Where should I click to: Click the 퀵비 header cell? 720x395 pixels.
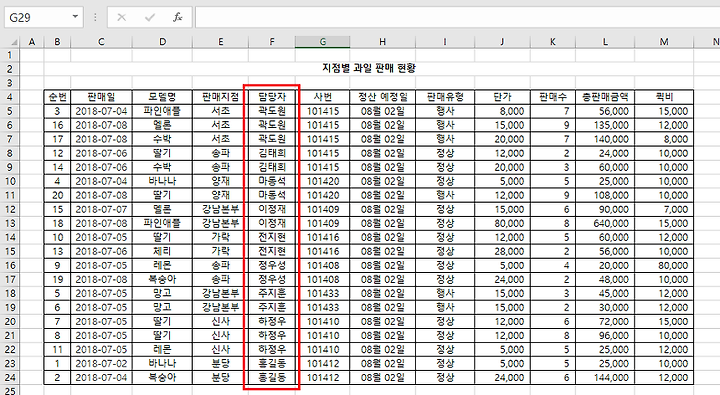point(664,97)
